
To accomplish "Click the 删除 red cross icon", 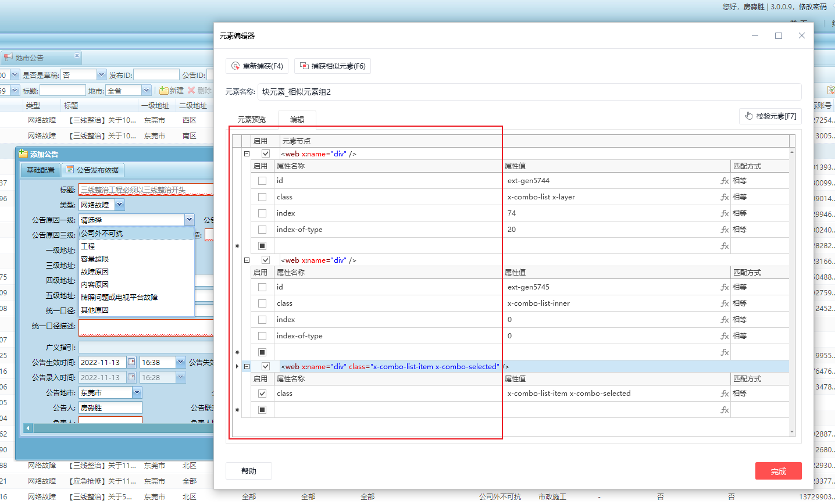I will (x=191, y=91).
